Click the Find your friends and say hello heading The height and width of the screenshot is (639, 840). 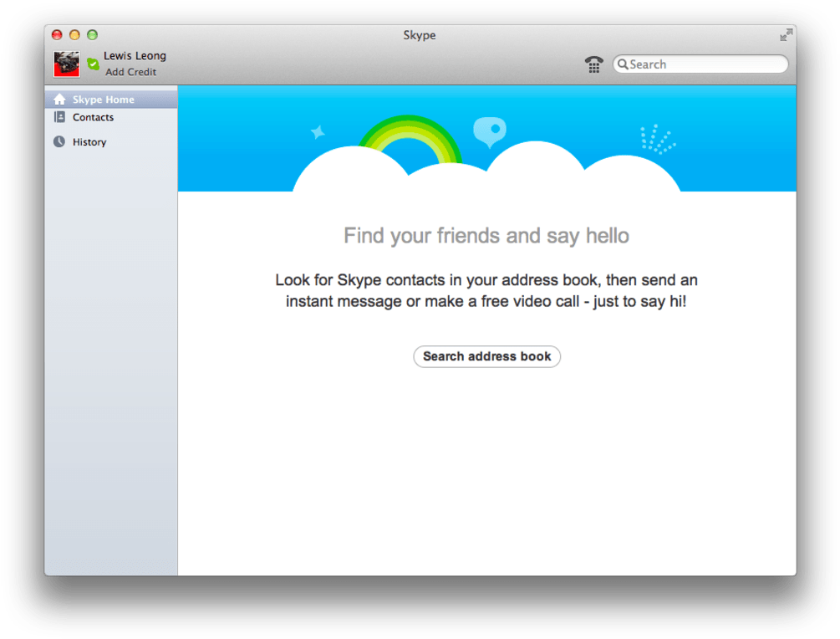point(486,236)
